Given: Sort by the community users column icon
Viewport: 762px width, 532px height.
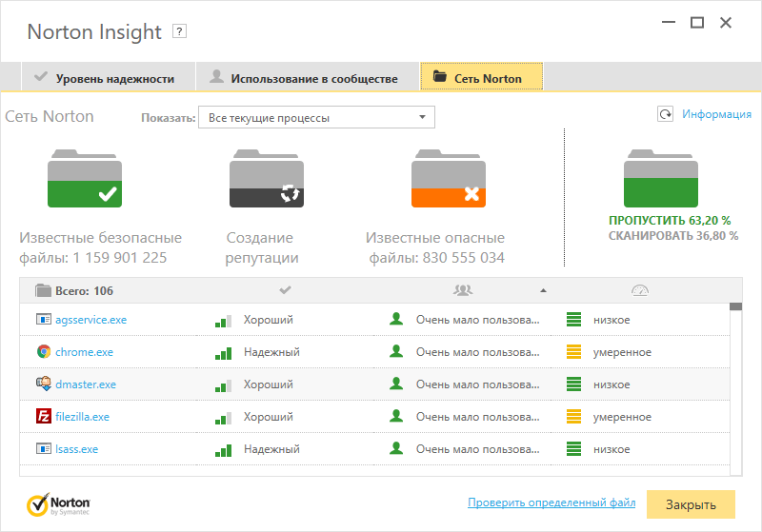Looking at the screenshot, I should [x=463, y=290].
